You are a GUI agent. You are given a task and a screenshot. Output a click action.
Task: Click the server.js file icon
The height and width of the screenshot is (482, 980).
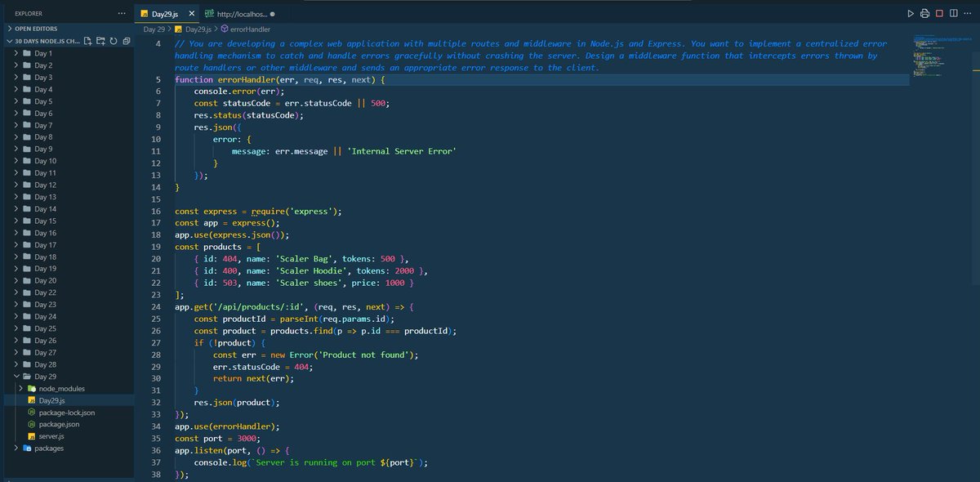32,437
